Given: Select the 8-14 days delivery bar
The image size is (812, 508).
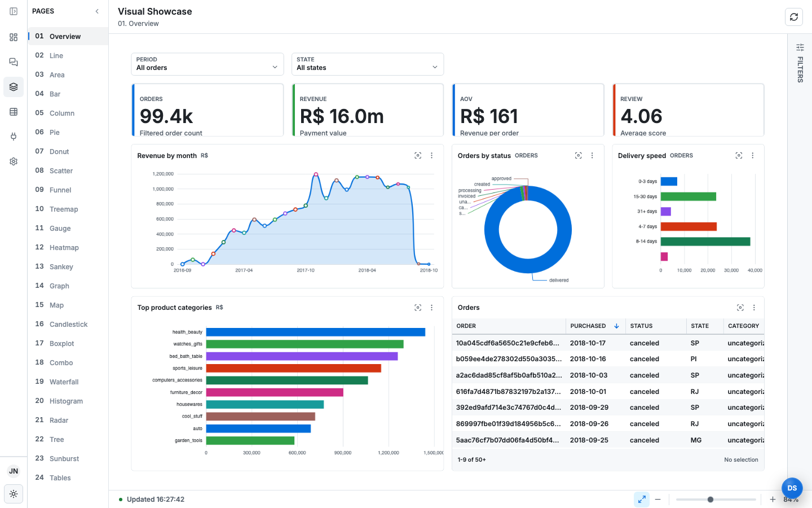Looking at the screenshot, I should coord(705,242).
